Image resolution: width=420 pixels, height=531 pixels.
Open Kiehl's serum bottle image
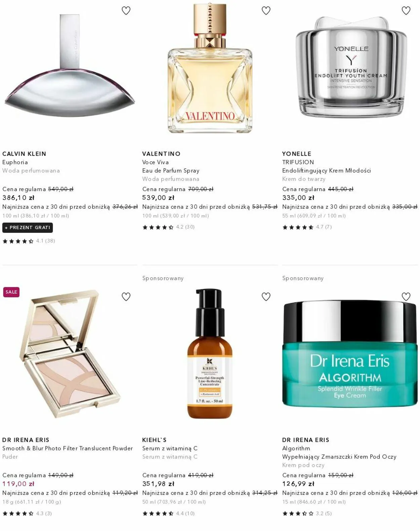pyautogui.click(x=210, y=354)
